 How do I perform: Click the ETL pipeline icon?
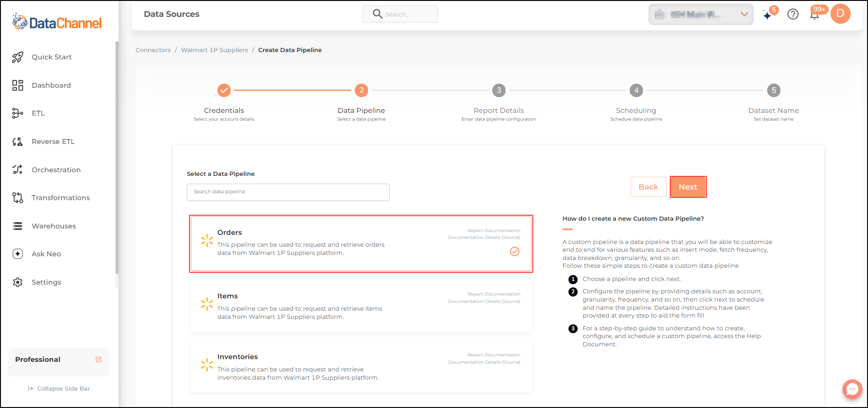[x=17, y=113]
